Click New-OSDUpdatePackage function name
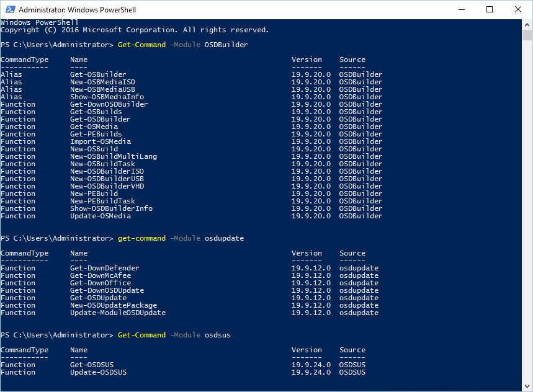 coord(114,305)
